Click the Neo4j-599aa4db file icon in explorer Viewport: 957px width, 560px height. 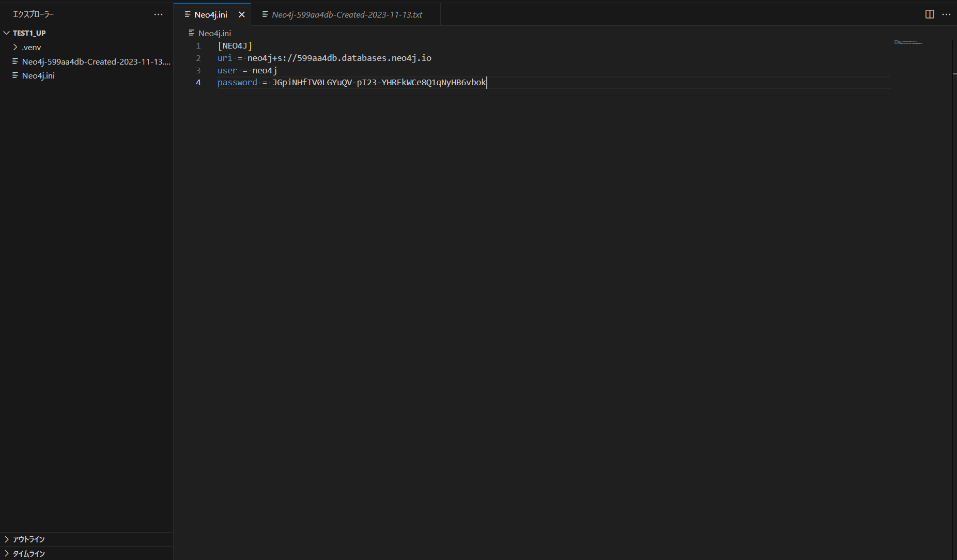[15, 61]
